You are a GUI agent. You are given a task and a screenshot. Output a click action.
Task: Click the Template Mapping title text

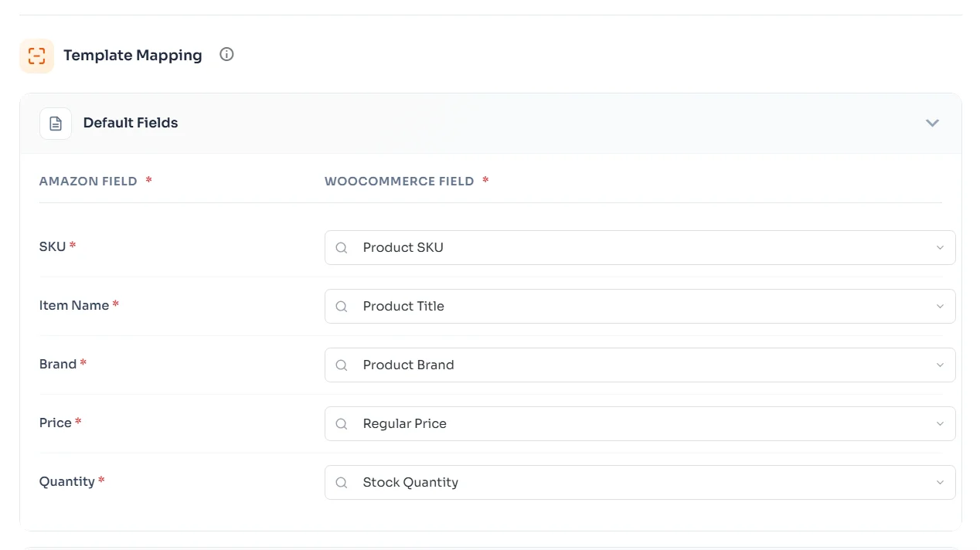(x=133, y=55)
